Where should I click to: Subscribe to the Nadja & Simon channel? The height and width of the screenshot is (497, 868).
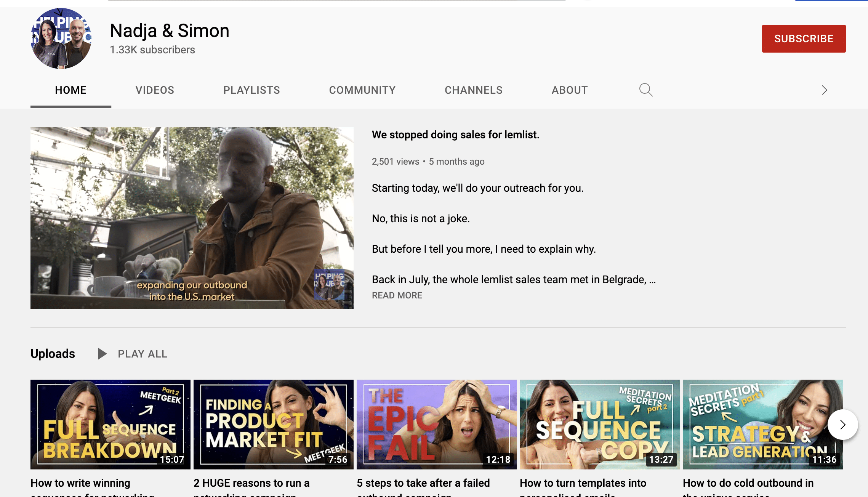pyautogui.click(x=804, y=38)
